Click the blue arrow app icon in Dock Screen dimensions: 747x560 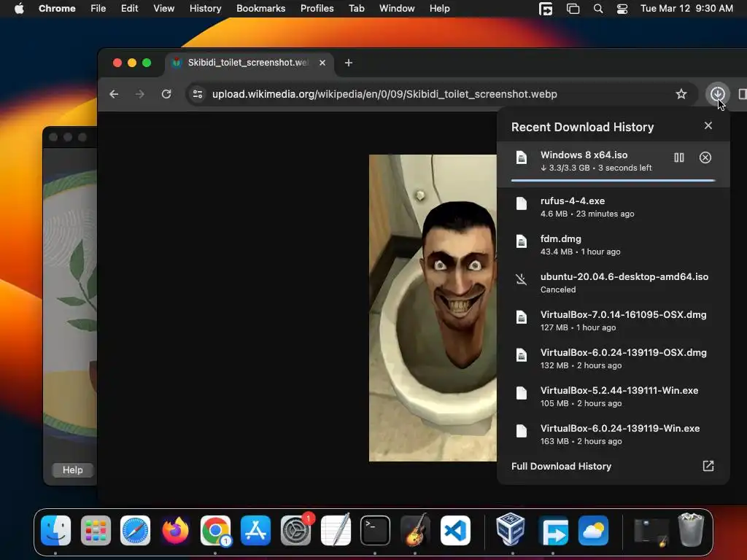pyautogui.click(x=553, y=530)
